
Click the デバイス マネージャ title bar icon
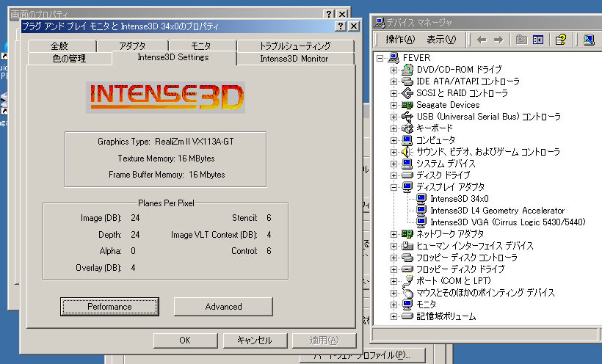pos(380,23)
